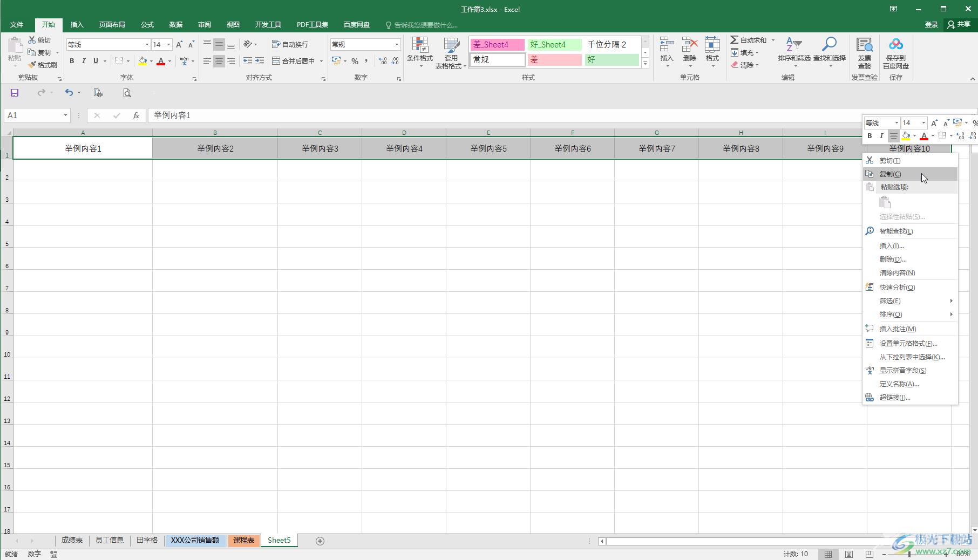The image size is (978, 560).
Task: Open the ribbon font size dropdown showing 14
Action: pyautogui.click(x=169, y=44)
